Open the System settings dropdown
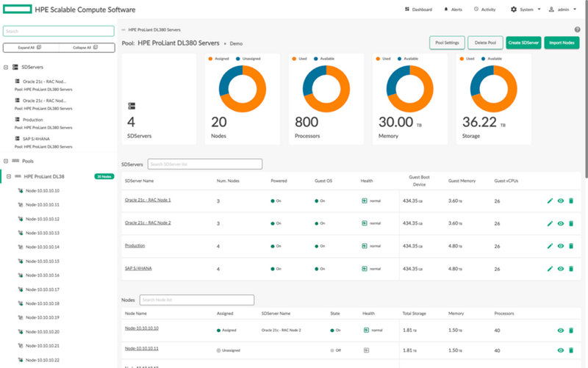 coord(526,10)
